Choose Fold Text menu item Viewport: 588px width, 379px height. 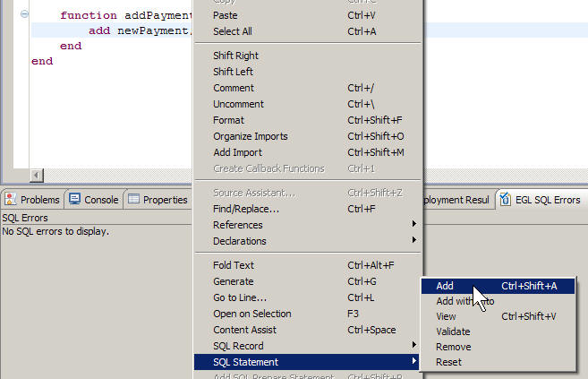pos(308,265)
